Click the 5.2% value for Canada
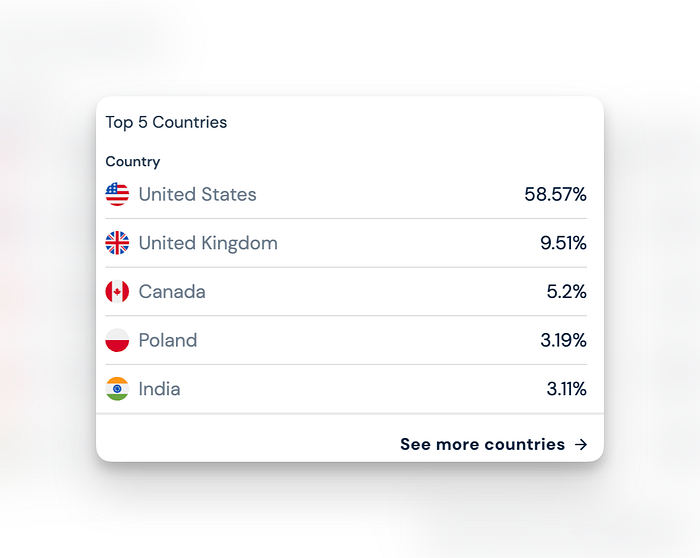 pyautogui.click(x=567, y=291)
